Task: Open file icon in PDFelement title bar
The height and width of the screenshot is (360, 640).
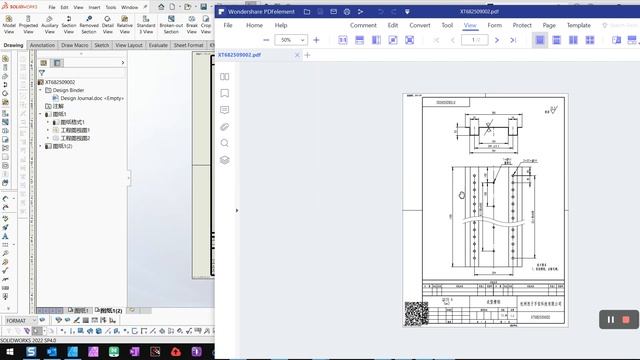Action: [307, 12]
